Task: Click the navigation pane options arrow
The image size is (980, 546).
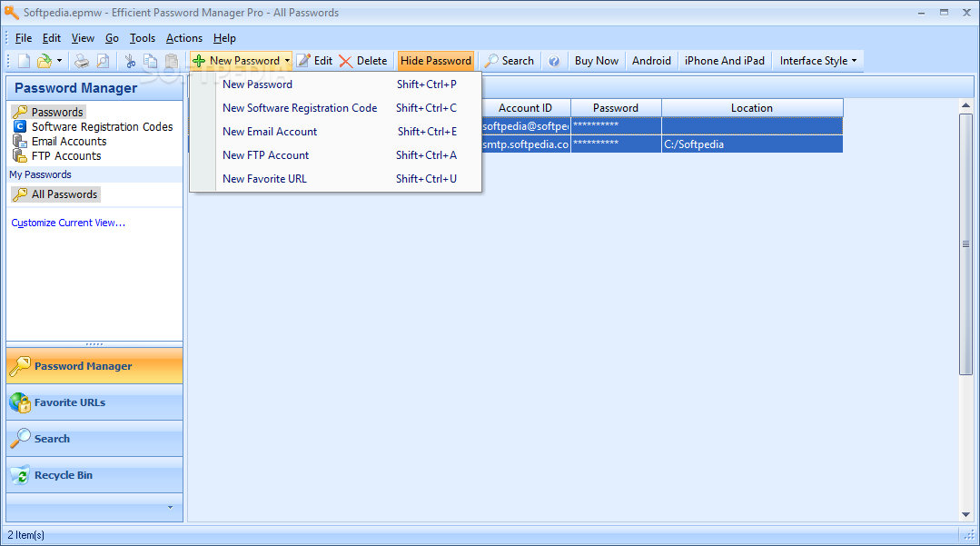Action: pos(170,507)
